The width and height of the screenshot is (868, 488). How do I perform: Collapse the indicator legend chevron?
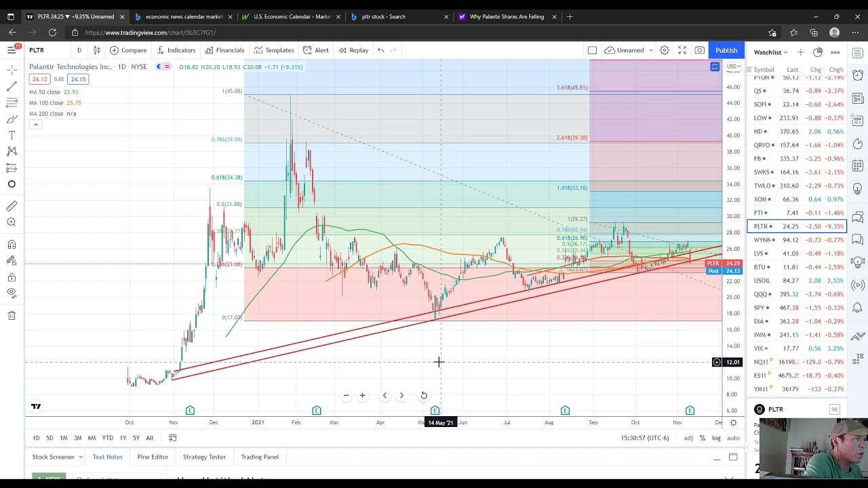click(36, 124)
